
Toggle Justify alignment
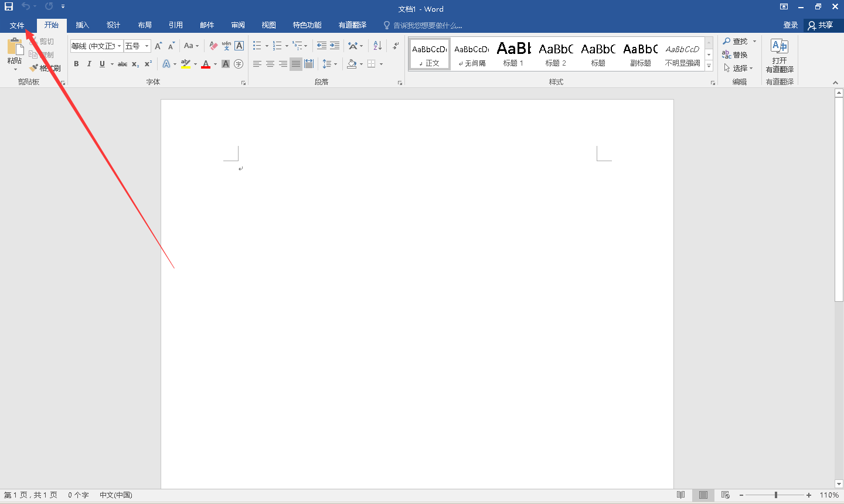point(296,64)
